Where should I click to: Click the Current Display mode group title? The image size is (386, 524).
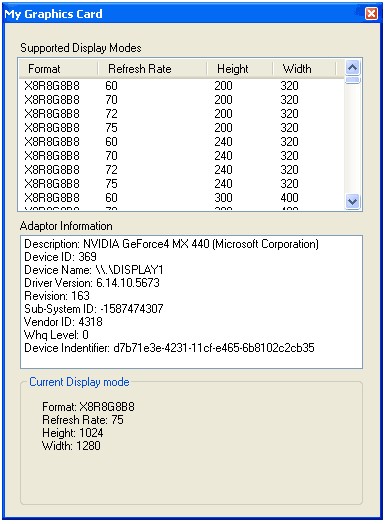[x=79, y=382]
